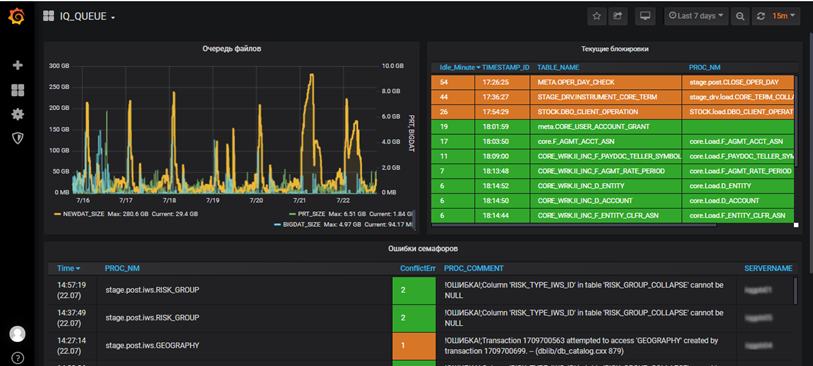The image size is (813, 366).
Task: Click the green PRT_SIZE color line
Action: point(292,214)
